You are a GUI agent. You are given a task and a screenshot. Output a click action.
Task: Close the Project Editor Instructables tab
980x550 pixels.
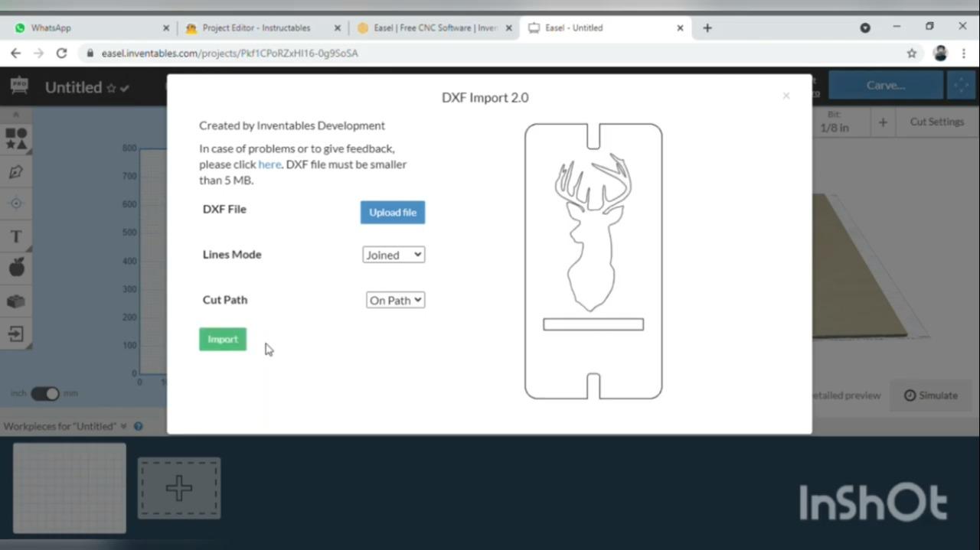click(338, 28)
